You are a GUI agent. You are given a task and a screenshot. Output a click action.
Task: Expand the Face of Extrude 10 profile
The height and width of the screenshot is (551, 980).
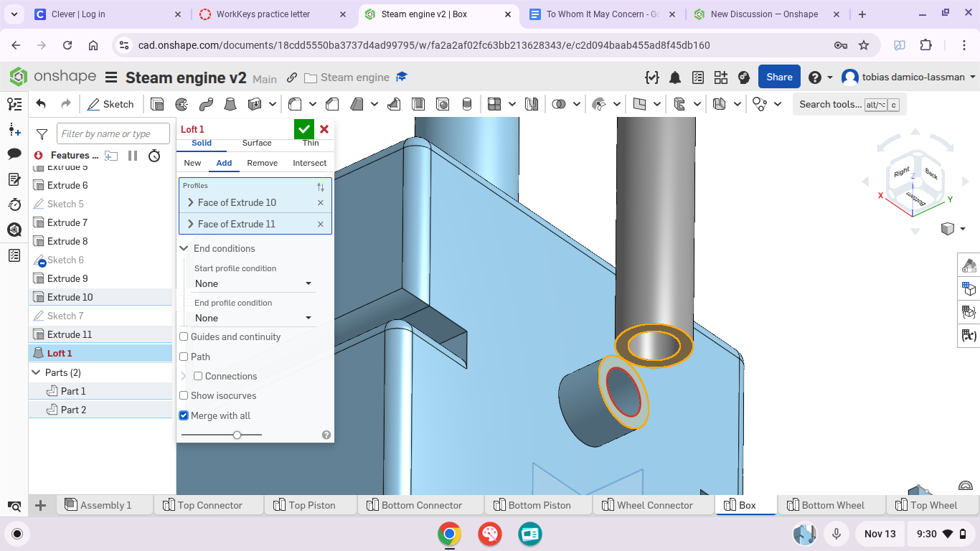(191, 202)
